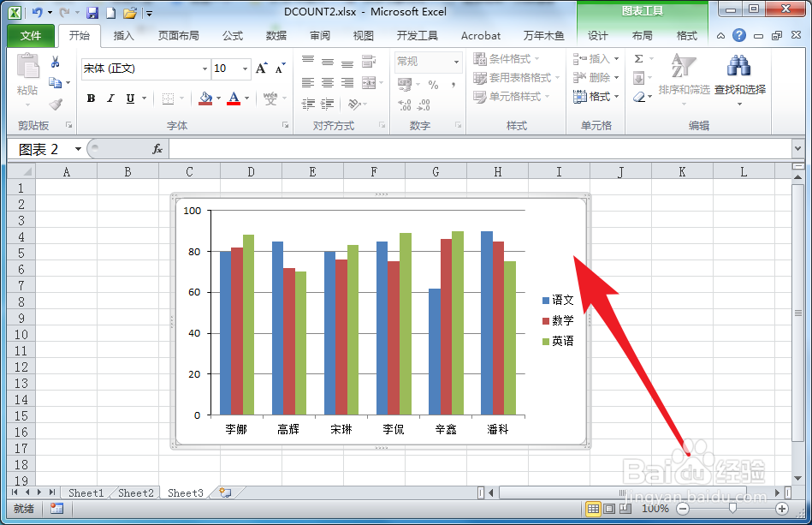The width and height of the screenshot is (812, 525).
Task: Select the Format Painter brush
Action: (56, 104)
